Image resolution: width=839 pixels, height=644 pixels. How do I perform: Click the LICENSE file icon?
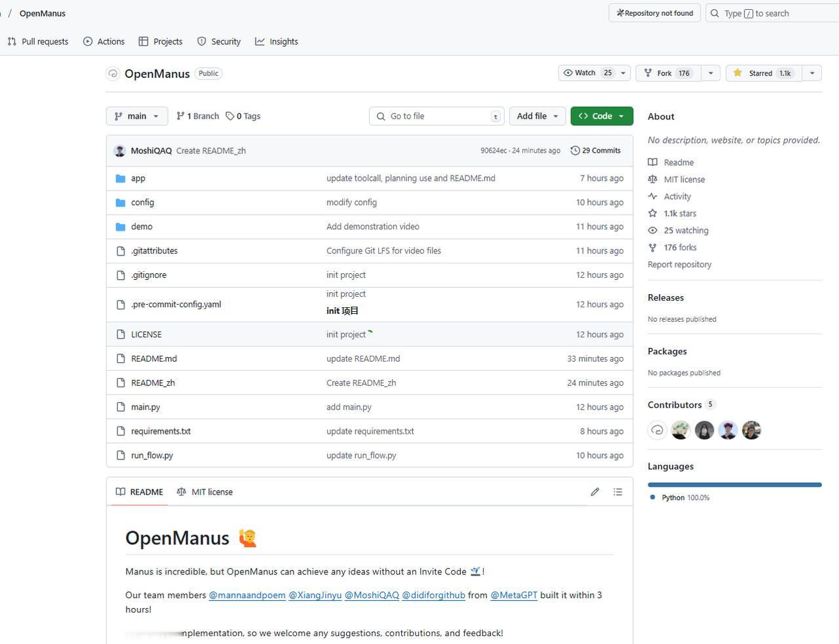(x=121, y=334)
